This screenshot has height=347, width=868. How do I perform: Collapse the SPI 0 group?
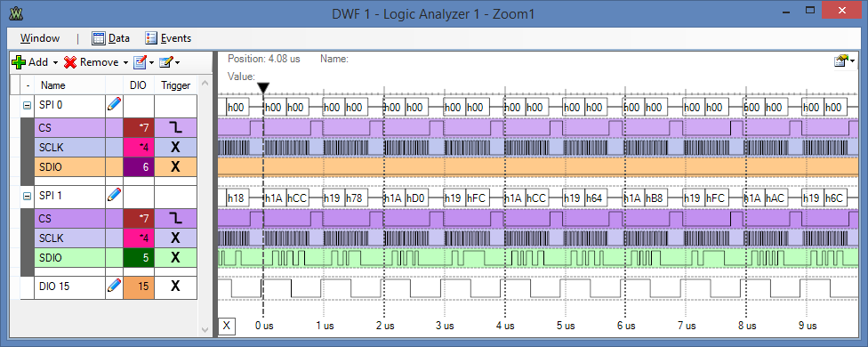pos(27,105)
